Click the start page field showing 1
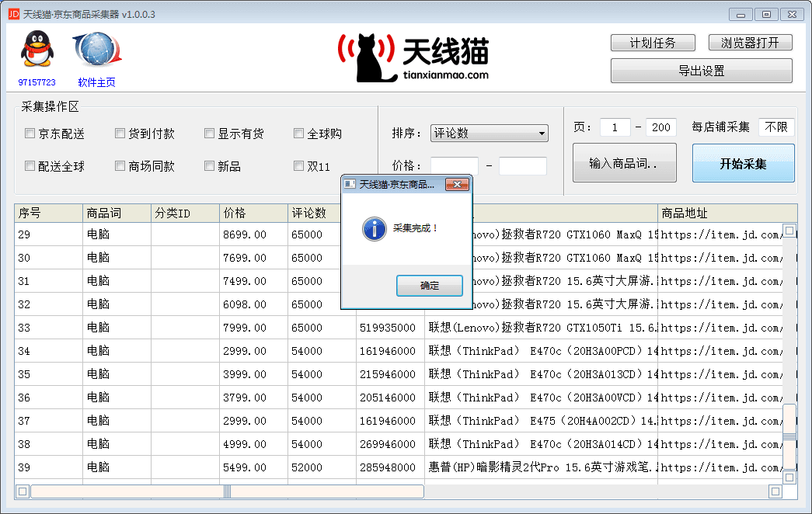Screen dimensions: 812x514 click(615, 127)
